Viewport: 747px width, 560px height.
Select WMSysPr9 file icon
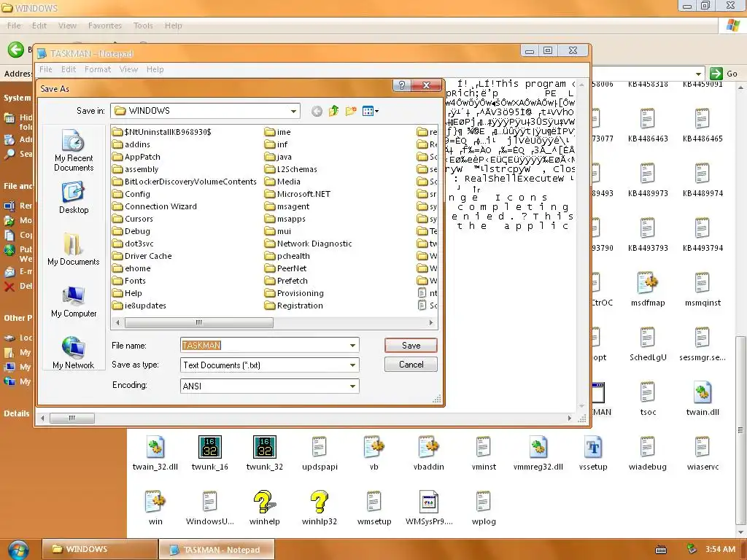click(x=429, y=508)
